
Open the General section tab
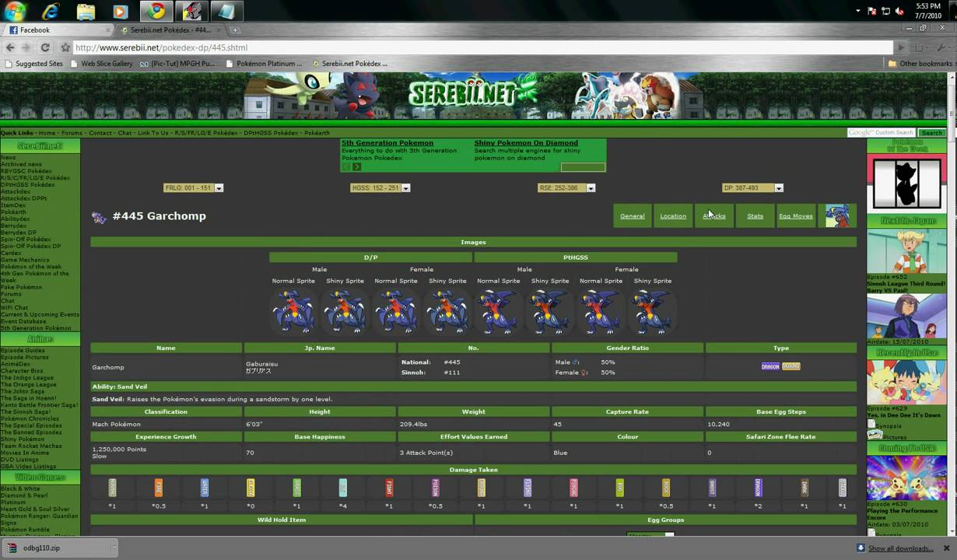pos(632,216)
